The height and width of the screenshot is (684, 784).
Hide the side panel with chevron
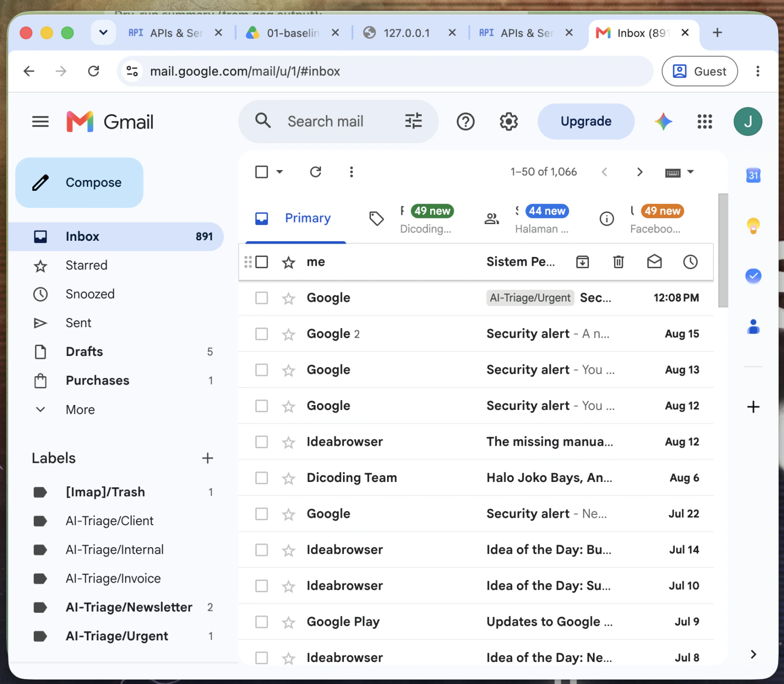click(753, 654)
